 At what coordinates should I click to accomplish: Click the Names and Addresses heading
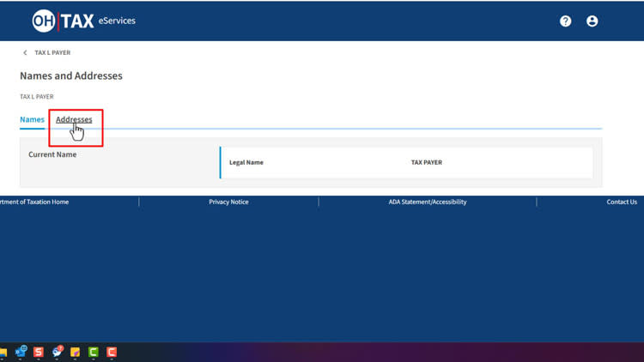pos(71,75)
